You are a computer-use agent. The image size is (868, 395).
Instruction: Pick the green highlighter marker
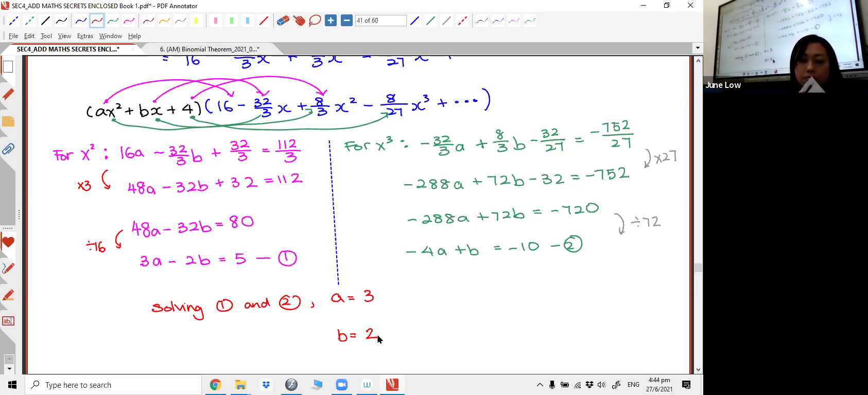232,21
